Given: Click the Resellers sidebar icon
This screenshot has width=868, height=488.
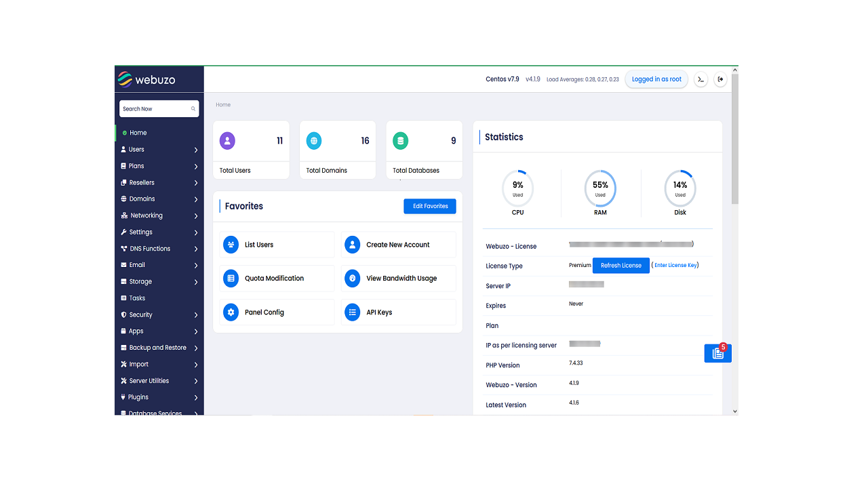Looking at the screenshot, I should [x=123, y=182].
